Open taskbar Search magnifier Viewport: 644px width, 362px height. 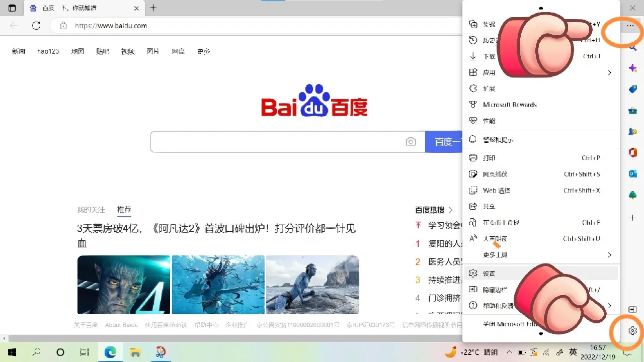tap(36, 352)
